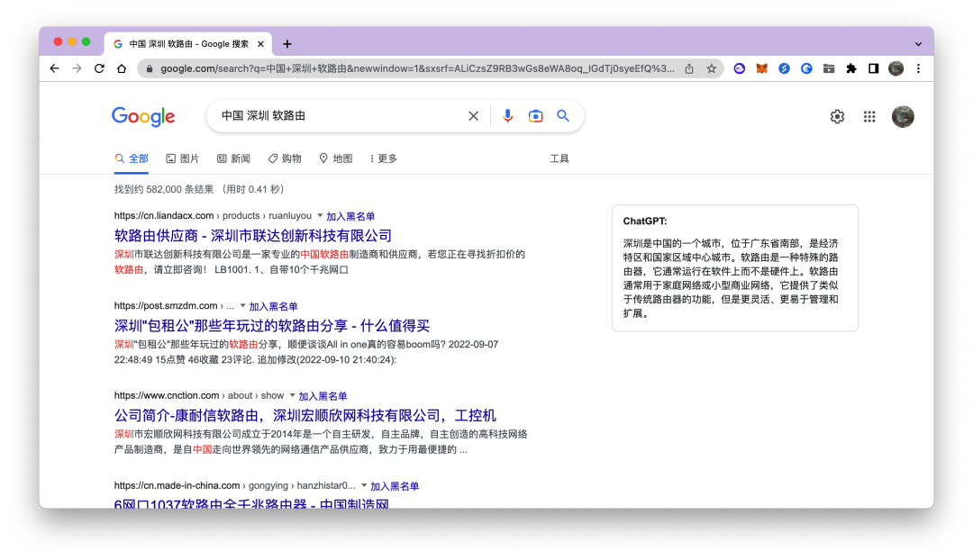973x560 pixels.
Task: Click 加入黑名单 next to www.cnction.com
Action: point(323,396)
